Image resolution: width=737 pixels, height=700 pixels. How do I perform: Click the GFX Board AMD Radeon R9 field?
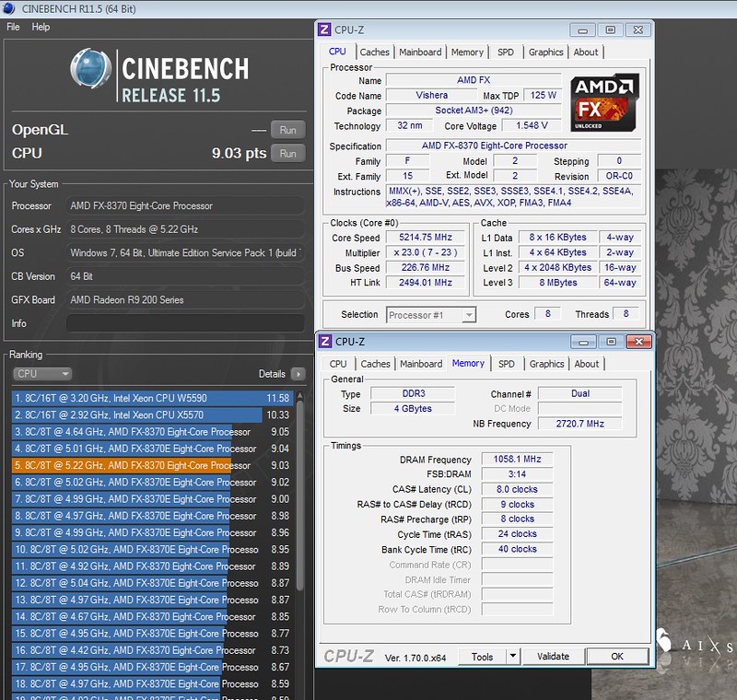click(x=185, y=300)
